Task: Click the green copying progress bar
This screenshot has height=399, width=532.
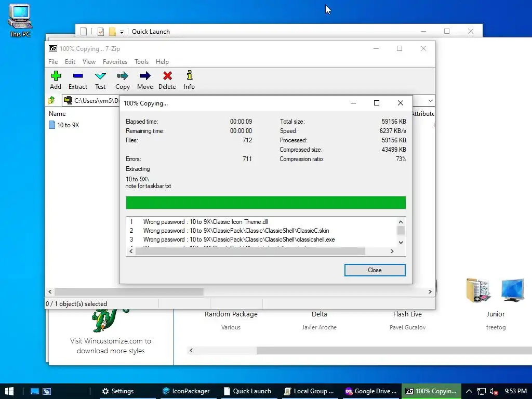Action: (265, 203)
